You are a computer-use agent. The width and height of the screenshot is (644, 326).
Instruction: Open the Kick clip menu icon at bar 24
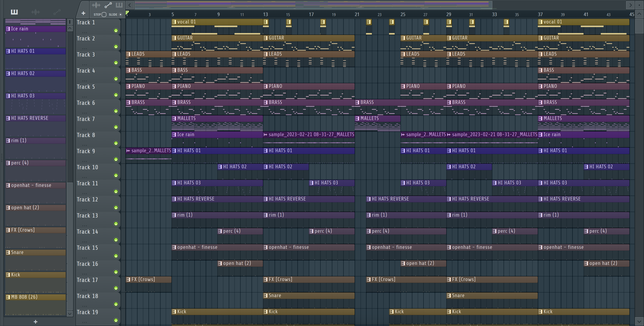(392, 312)
